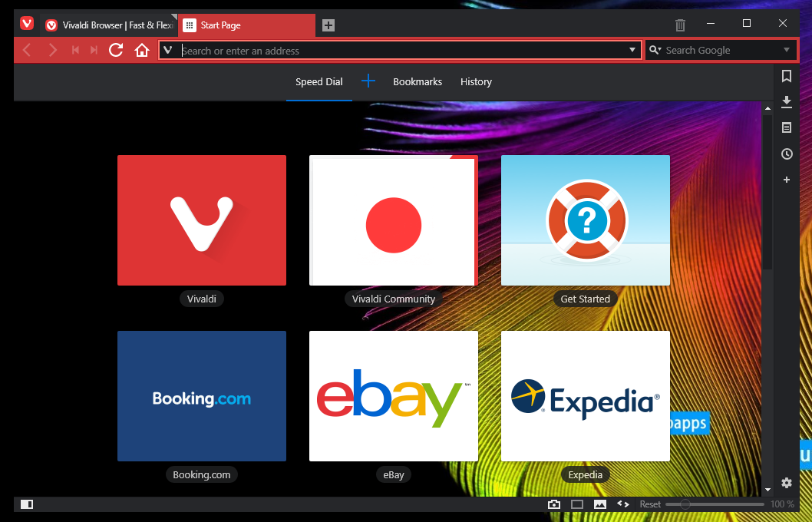Open the closed tabs trash can
The height and width of the screenshot is (522, 812).
(x=680, y=25)
